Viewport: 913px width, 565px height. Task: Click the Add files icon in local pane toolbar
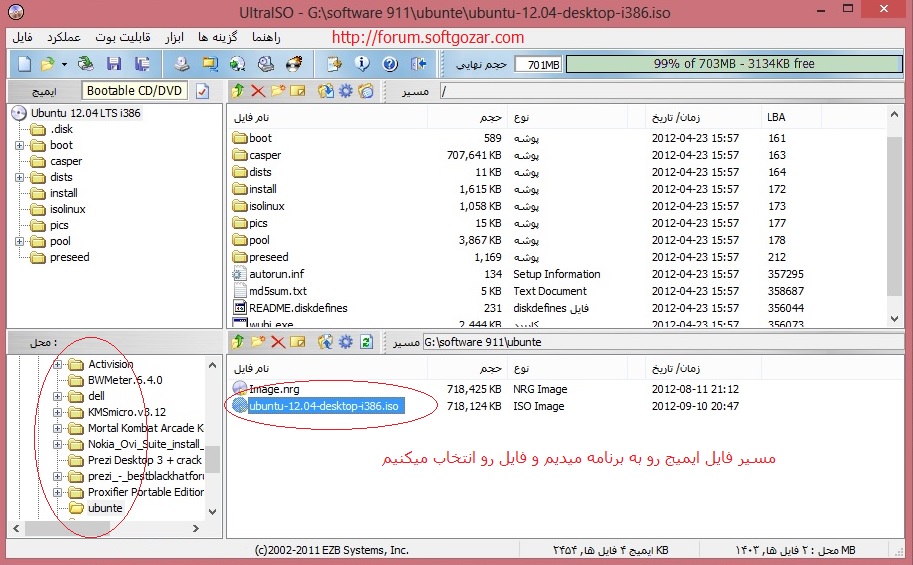325,342
